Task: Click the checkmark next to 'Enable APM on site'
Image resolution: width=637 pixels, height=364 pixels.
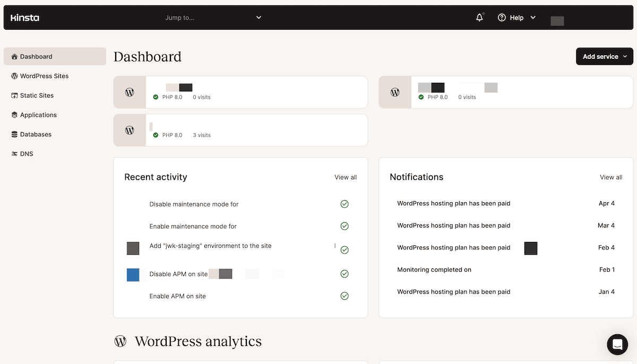Action: (x=344, y=296)
